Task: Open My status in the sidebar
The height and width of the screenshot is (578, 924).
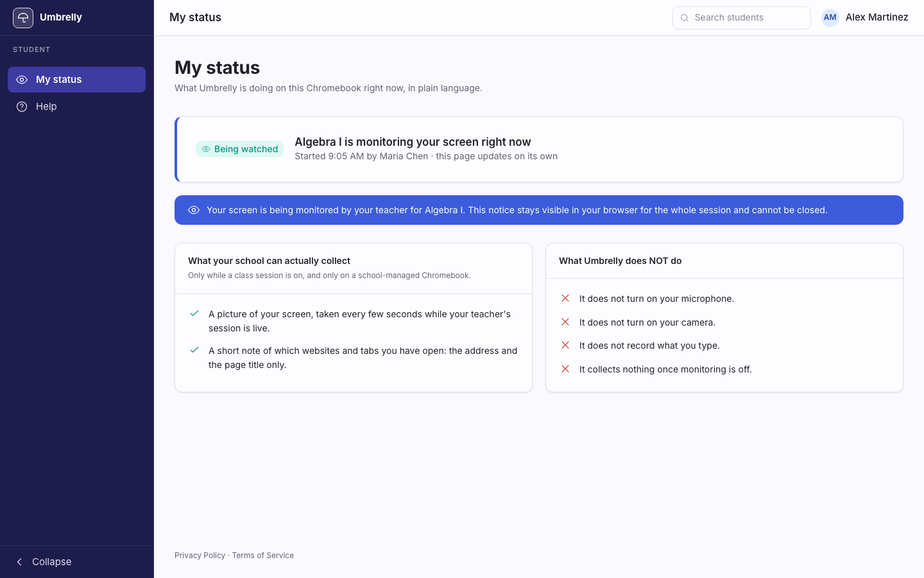Action: tap(76, 80)
